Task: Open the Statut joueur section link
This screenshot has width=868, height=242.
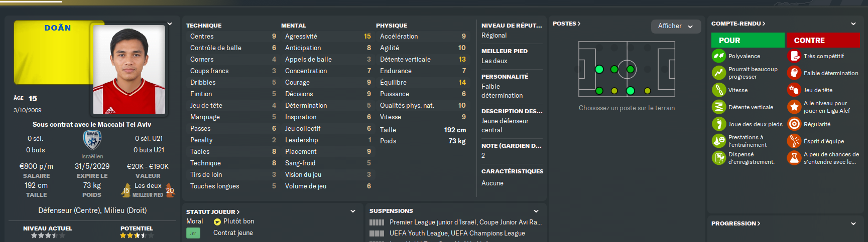Action: pos(213,212)
